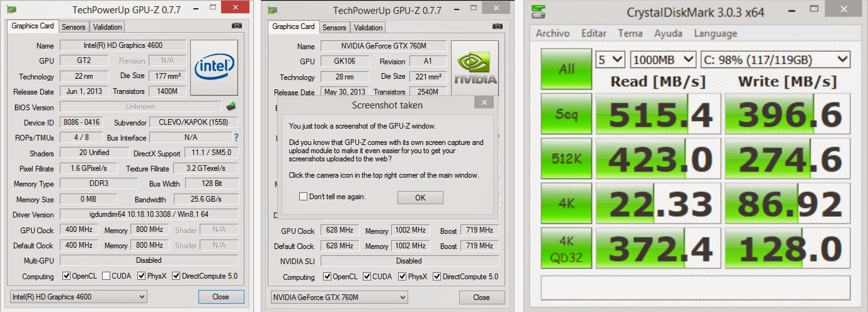Select Graphics Card tab in the NVIDIA GPU-Z window

point(294,27)
